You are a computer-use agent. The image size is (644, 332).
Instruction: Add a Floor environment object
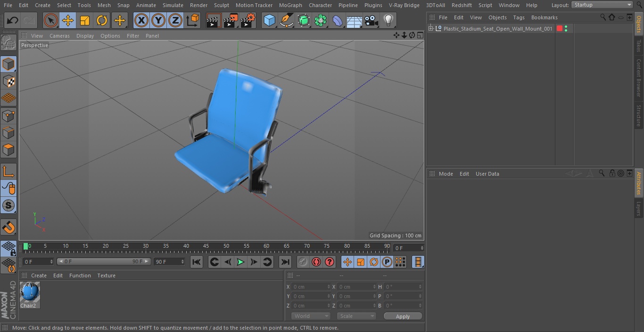tap(355, 20)
